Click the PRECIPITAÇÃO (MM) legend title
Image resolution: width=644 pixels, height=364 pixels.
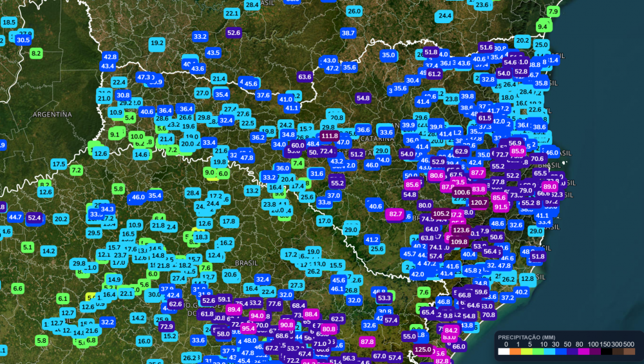[527, 338]
